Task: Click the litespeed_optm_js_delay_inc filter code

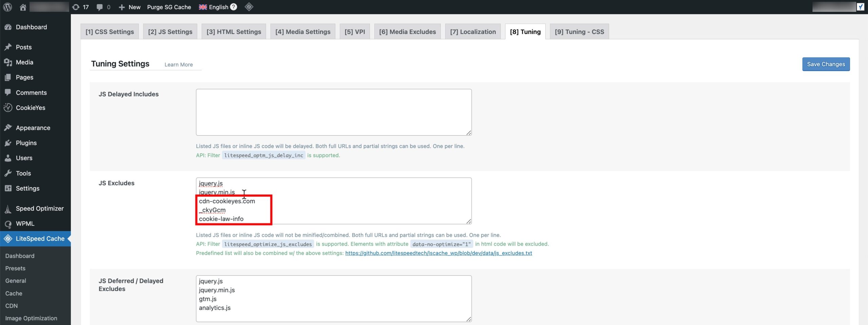Action: coord(263,155)
